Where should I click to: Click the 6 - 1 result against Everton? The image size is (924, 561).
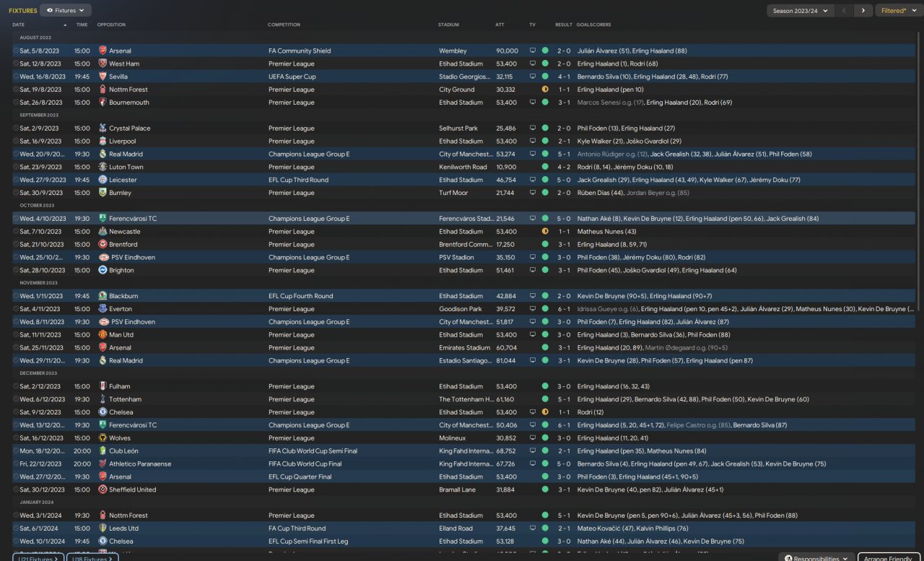(x=563, y=309)
